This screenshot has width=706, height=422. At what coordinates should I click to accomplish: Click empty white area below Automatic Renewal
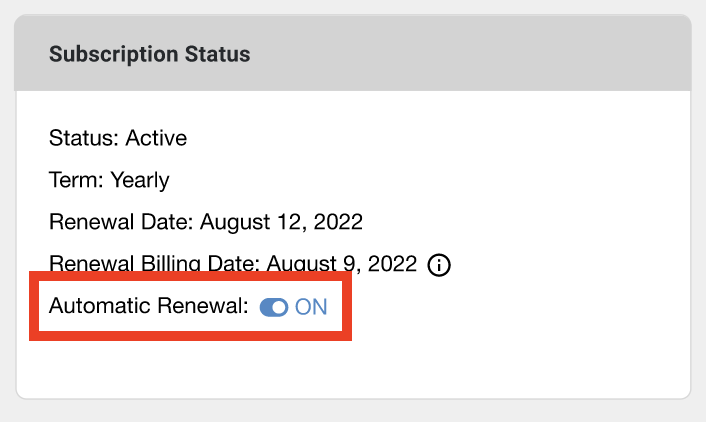click(x=353, y=367)
